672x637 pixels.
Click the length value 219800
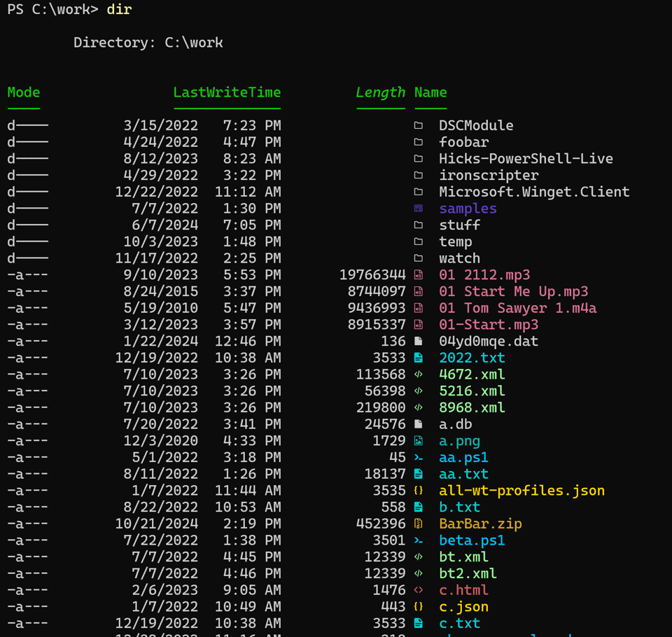coord(381,407)
